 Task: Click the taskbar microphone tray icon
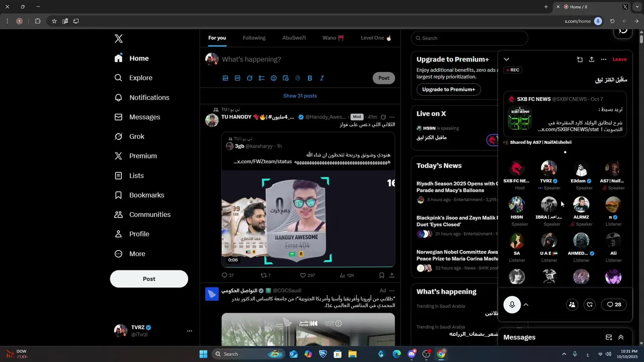pyautogui.click(x=575, y=354)
